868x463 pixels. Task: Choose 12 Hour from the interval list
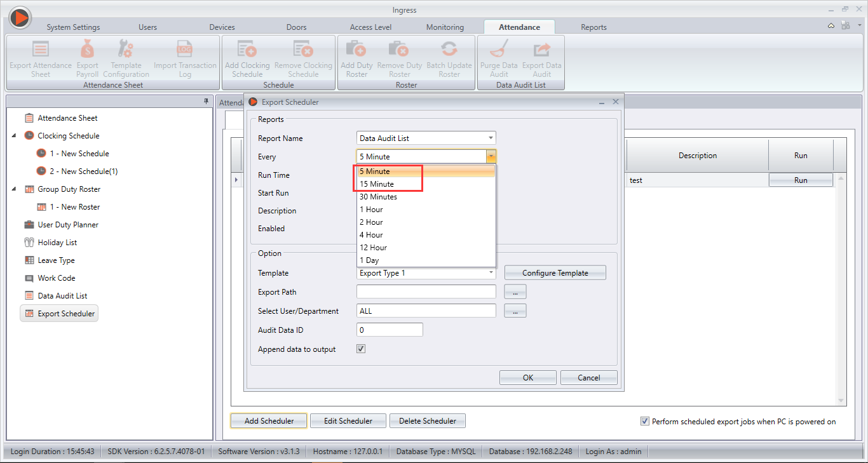point(426,248)
